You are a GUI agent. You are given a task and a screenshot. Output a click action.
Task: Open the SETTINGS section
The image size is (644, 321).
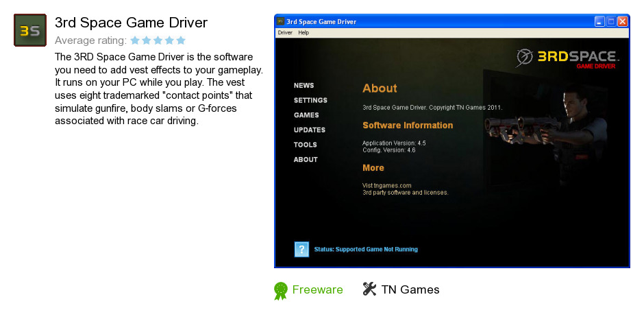tap(310, 100)
